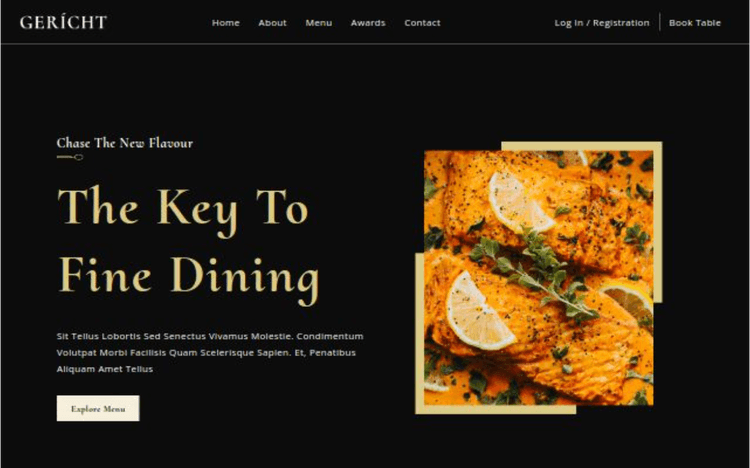Click Log In / Registration link
This screenshot has width=750, height=468.
[602, 22]
